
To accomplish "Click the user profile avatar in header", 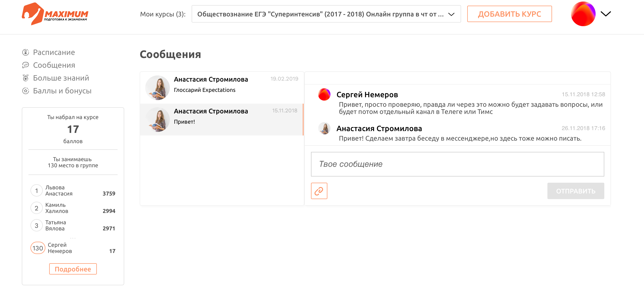I will [x=583, y=14].
